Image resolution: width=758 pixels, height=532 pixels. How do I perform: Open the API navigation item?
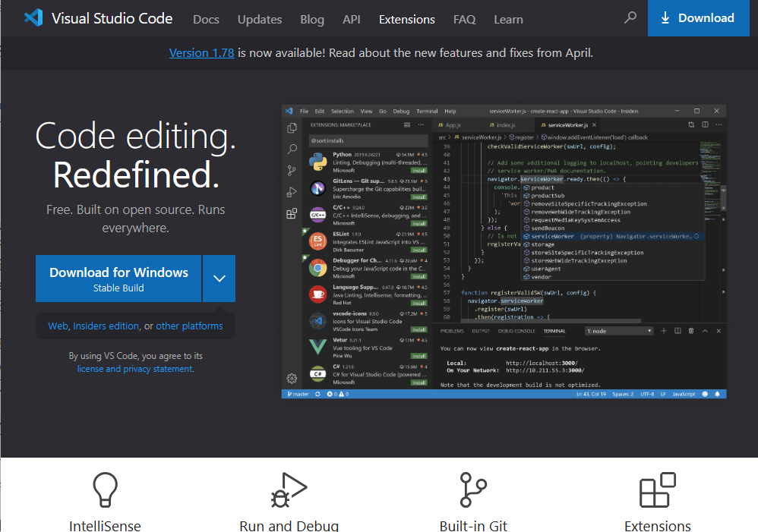pos(352,19)
